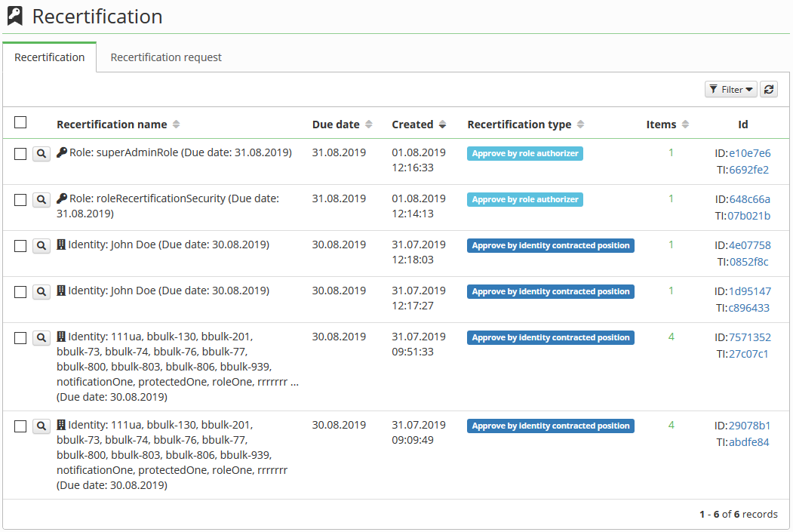Viewport: 793px width, 532px height.
Task: Click Recertification name column header
Action: pos(112,125)
